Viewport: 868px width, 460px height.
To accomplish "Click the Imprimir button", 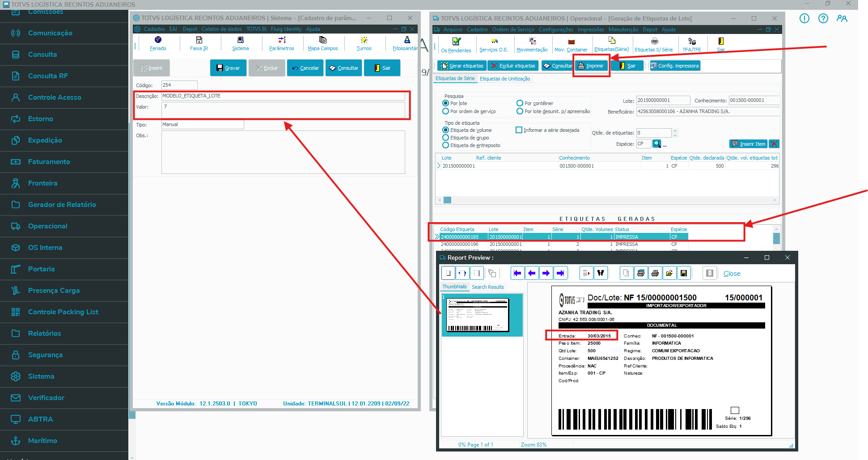I will [x=591, y=66].
